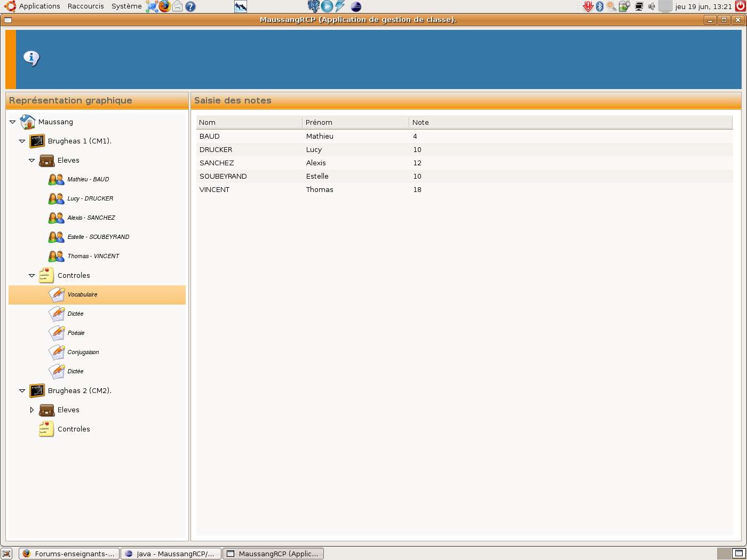The width and height of the screenshot is (747, 560).
Task: Select Thomas - VINCENT in the tree
Action: pos(93,256)
